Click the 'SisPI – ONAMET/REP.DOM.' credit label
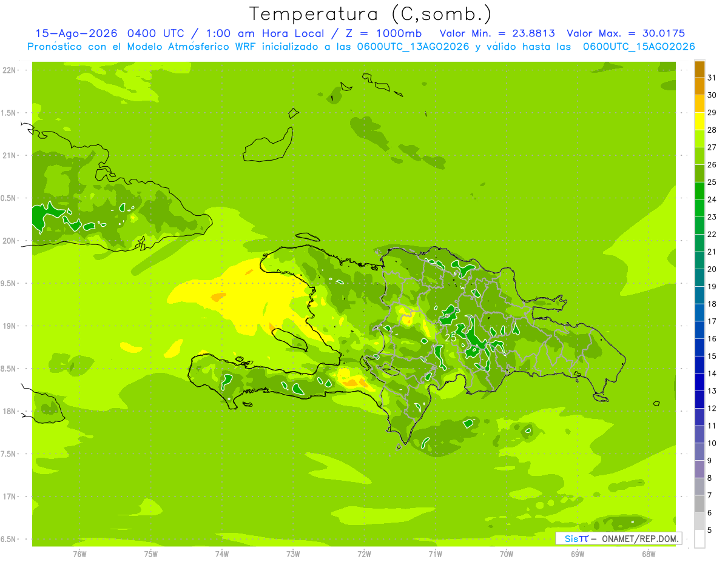The height and width of the screenshot is (562, 728). [618, 538]
